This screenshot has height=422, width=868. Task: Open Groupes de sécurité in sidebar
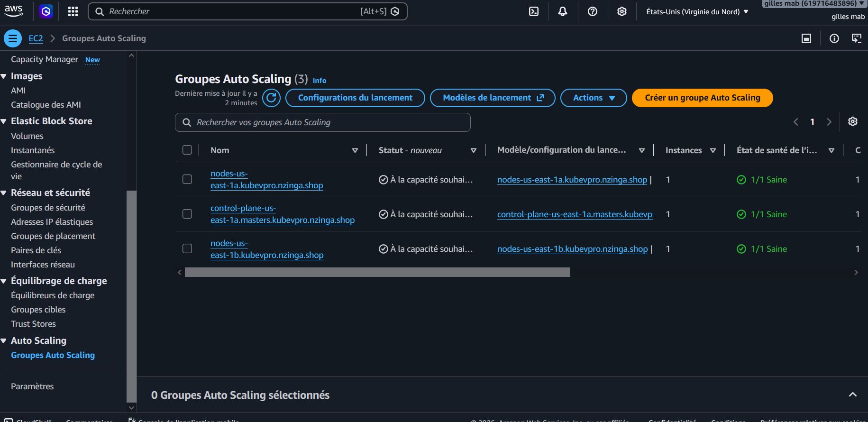48,207
